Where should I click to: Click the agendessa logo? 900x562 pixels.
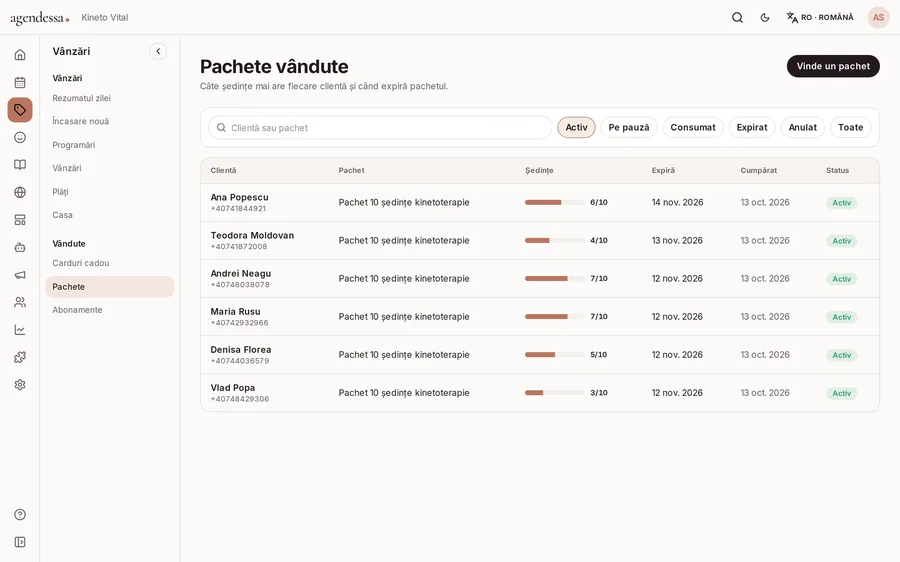tap(40, 18)
